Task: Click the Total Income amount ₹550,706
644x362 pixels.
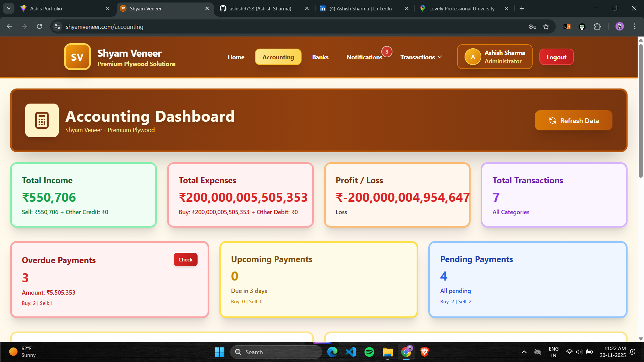Action: (x=49, y=197)
